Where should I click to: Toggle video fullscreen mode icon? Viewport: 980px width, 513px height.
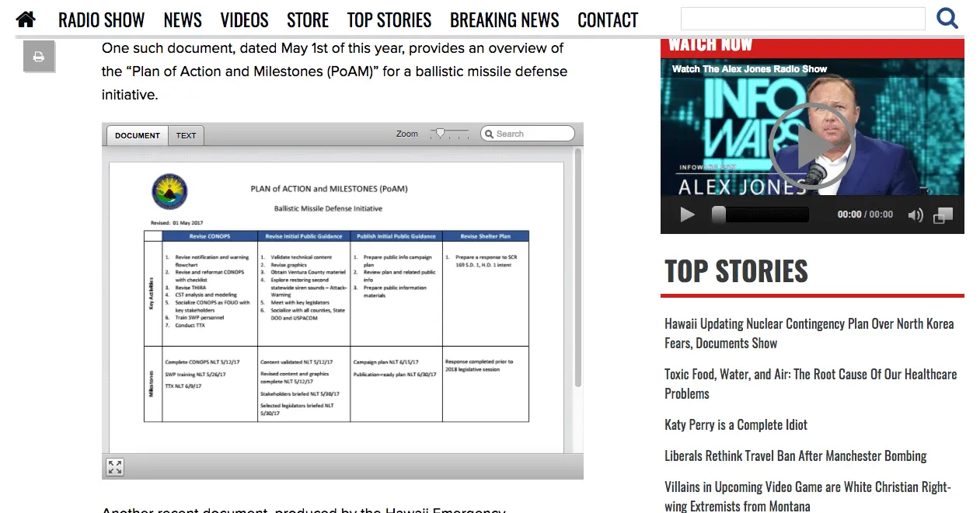pos(943,215)
